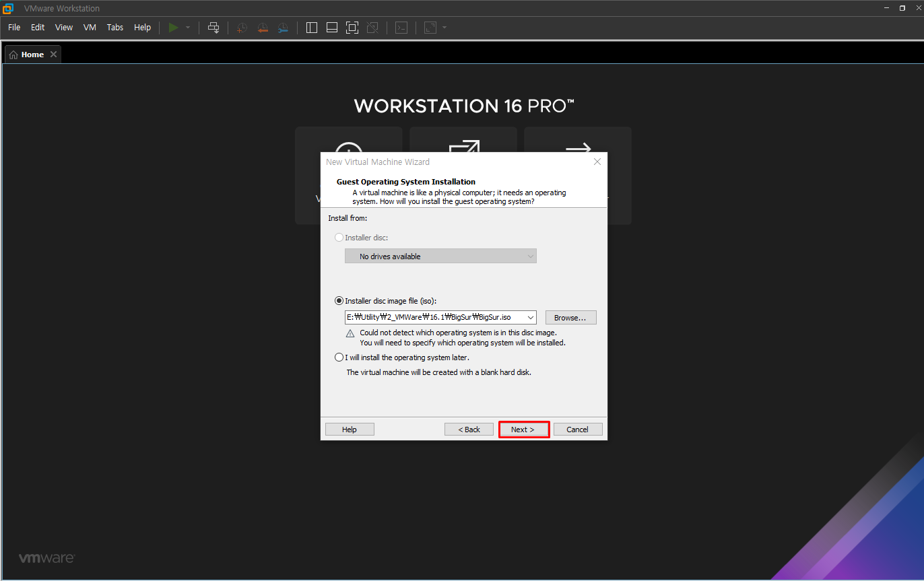Image resolution: width=924 pixels, height=581 pixels.
Task: Open the File menu
Action: click(x=14, y=28)
